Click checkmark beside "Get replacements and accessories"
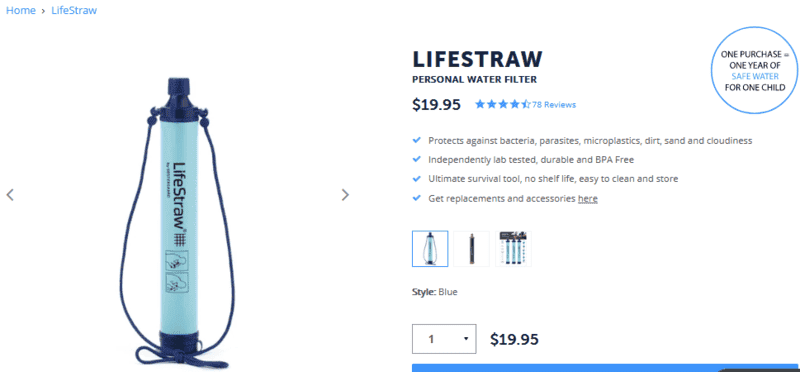The image size is (800, 372). [x=417, y=198]
